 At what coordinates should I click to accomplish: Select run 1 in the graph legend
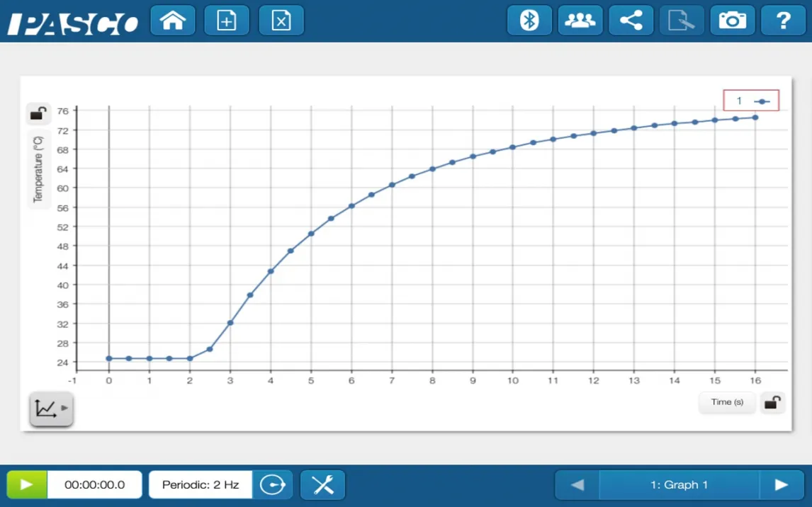(x=751, y=101)
